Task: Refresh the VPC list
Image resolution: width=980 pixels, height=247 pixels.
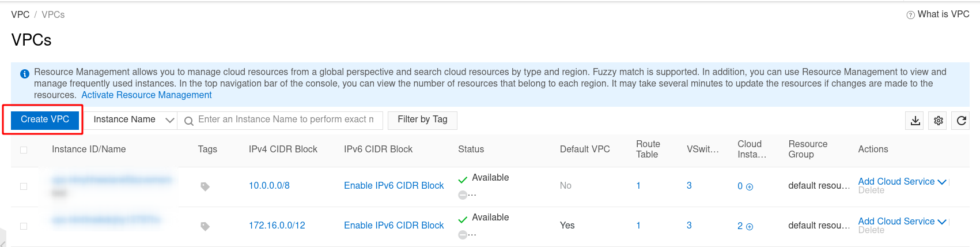Action: [961, 121]
